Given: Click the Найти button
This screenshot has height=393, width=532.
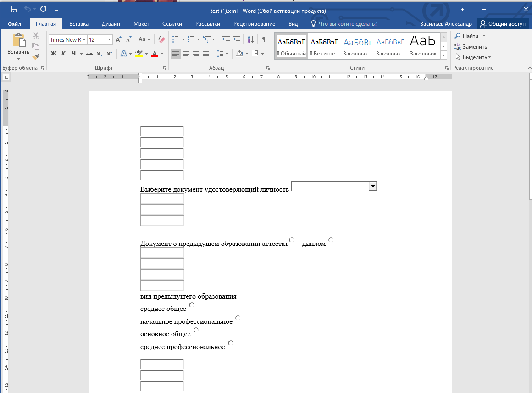Looking at the screenshot, I should pos(467,36).
